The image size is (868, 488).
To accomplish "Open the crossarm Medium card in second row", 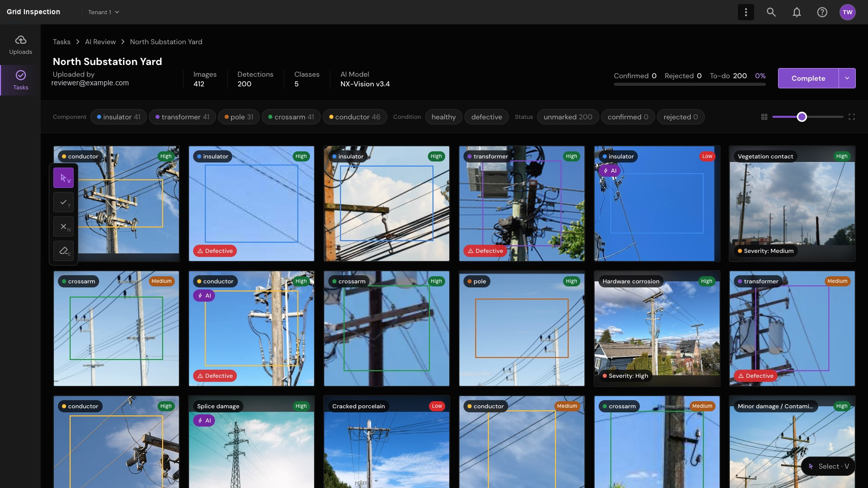I will click(116, 329).
